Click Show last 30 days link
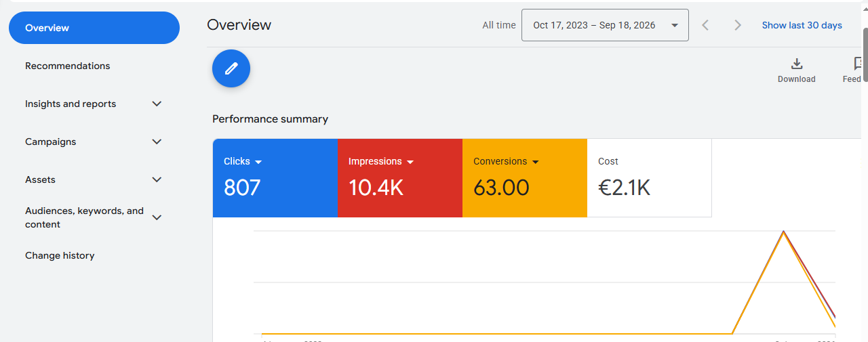The width and height of the screenshot is (868, 342). click(802, 25)
